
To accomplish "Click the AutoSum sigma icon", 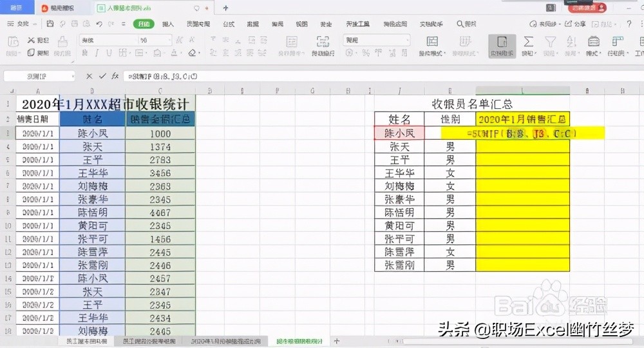I will tap(528, 42).
